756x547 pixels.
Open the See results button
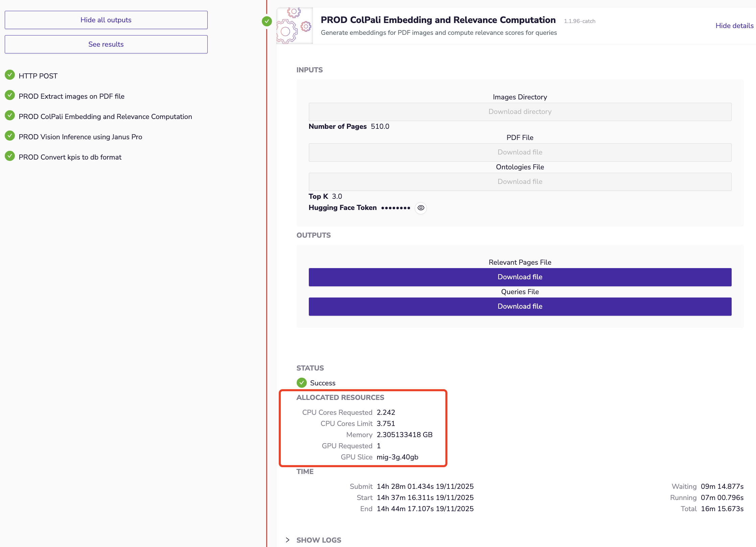tap(106, 44)
